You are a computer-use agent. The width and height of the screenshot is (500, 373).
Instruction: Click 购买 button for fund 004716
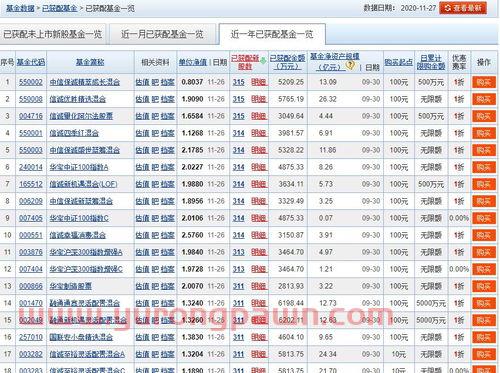[x=484, y=116]
